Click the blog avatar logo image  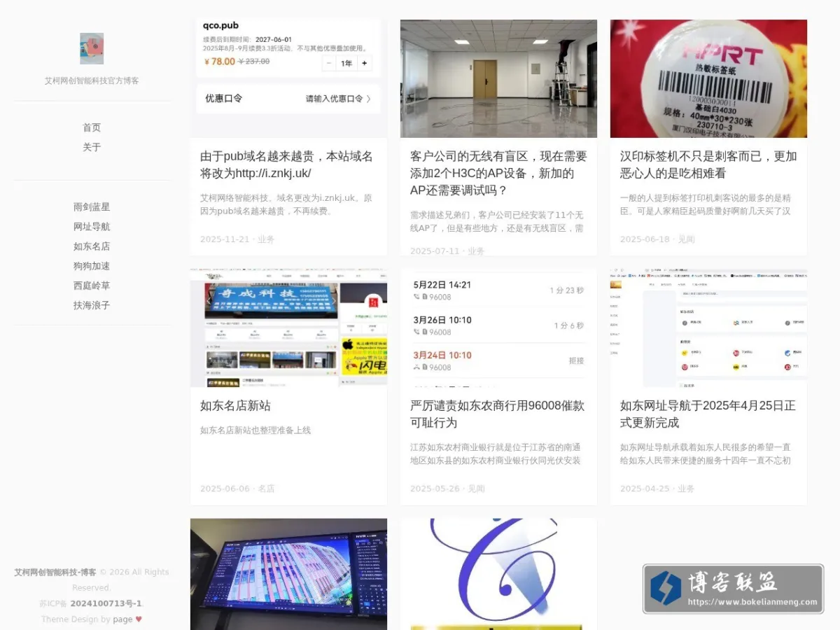coord(92,48)
